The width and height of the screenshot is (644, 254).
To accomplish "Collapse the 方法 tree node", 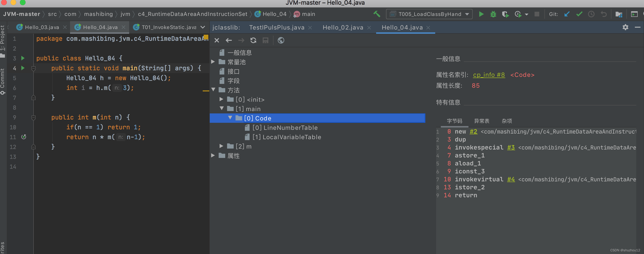I will click(213, 90).
